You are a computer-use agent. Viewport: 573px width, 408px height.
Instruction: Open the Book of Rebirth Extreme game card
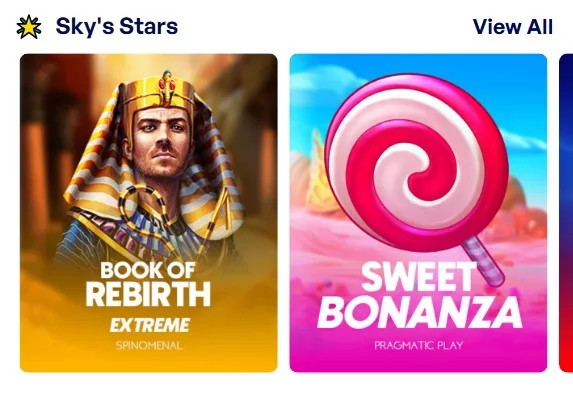(149, 213)
